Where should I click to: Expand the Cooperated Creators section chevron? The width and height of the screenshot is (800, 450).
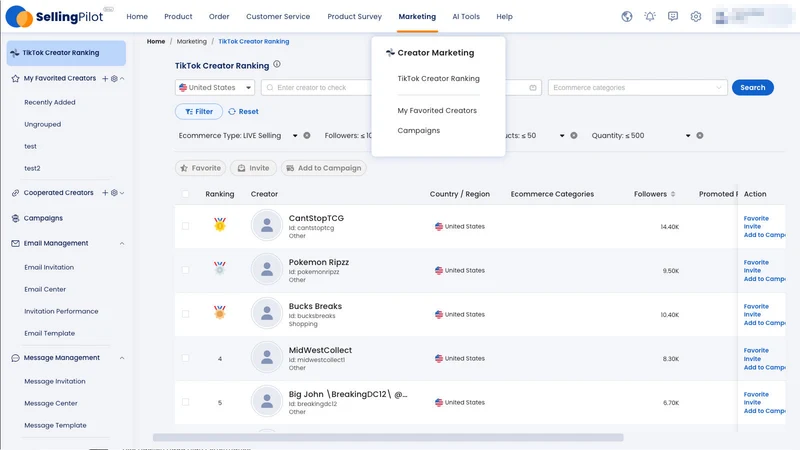coord(122,193)
